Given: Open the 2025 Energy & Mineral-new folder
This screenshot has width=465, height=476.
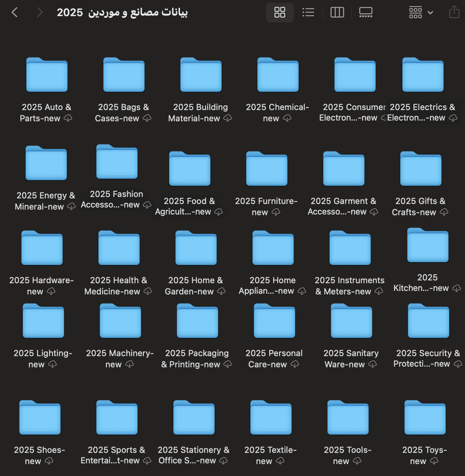Looking at the screenshot, I should click(46, 163).
